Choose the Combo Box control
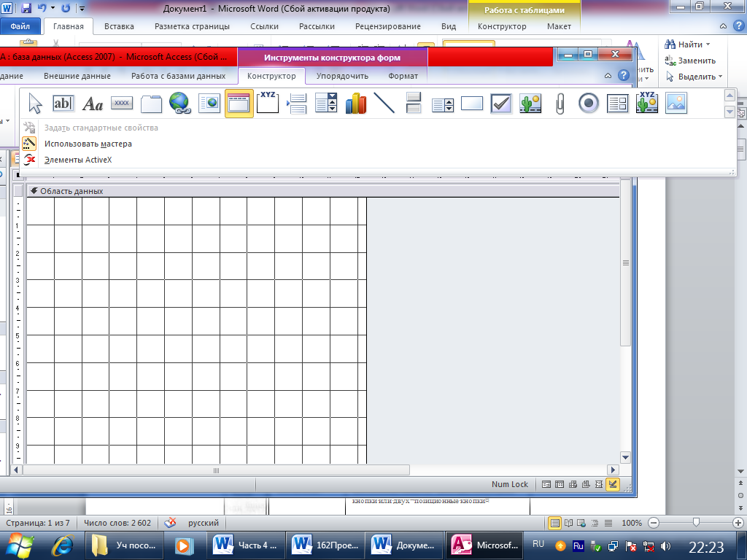 pos(326,104)
